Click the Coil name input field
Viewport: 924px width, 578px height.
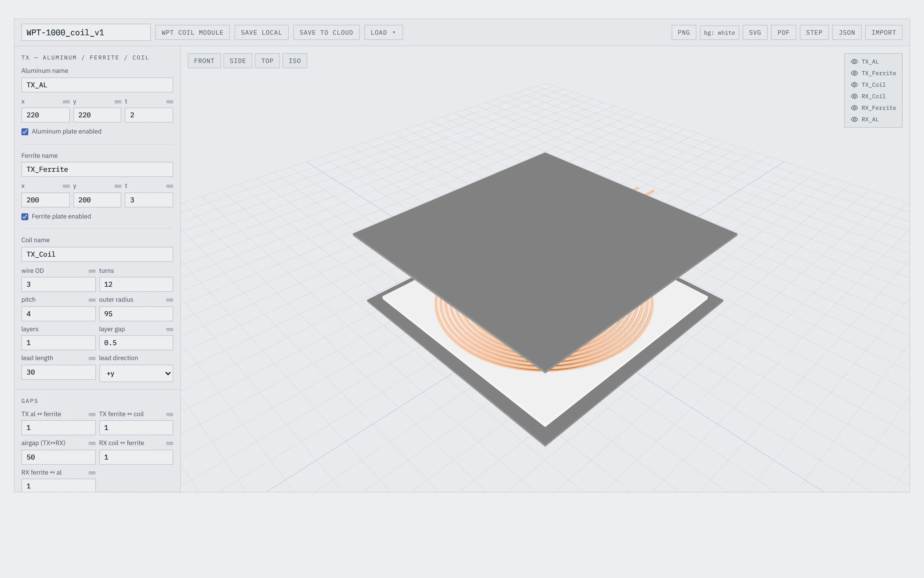(x=97, y=254)
